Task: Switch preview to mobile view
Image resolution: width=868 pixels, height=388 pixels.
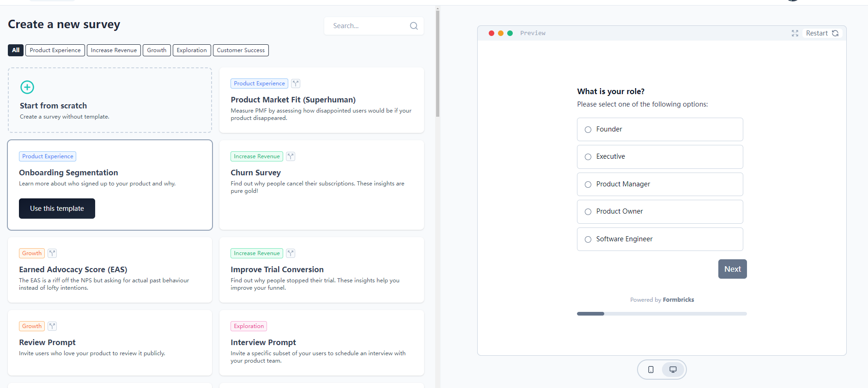Action: (x=650, y=370)
